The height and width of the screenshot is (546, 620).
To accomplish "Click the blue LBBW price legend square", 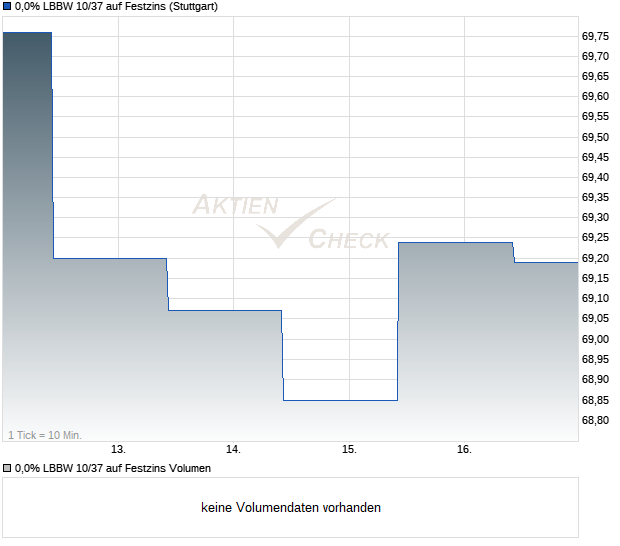I will pos(7,6).
